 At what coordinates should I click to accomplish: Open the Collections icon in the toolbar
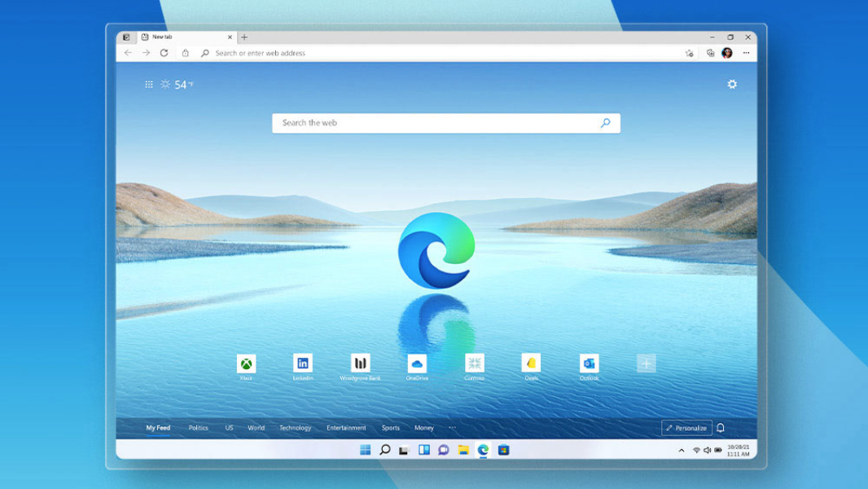710,53
